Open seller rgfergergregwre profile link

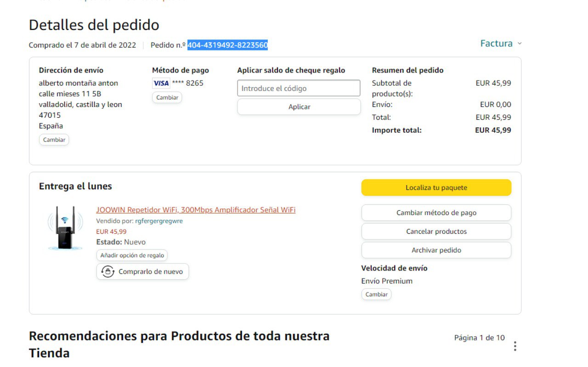click(x=159, y=221)
